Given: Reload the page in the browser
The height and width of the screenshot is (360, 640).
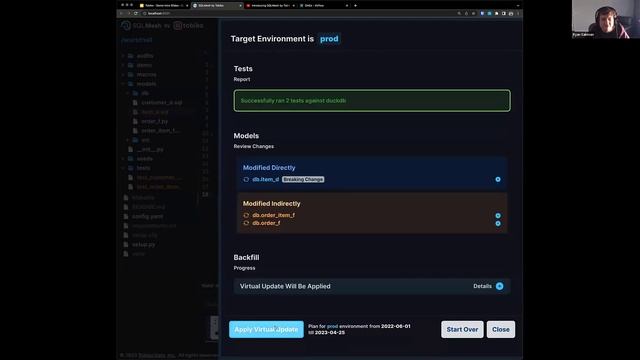Looking at the screenshot, I should pyautogui.click(x=136, y=13).
